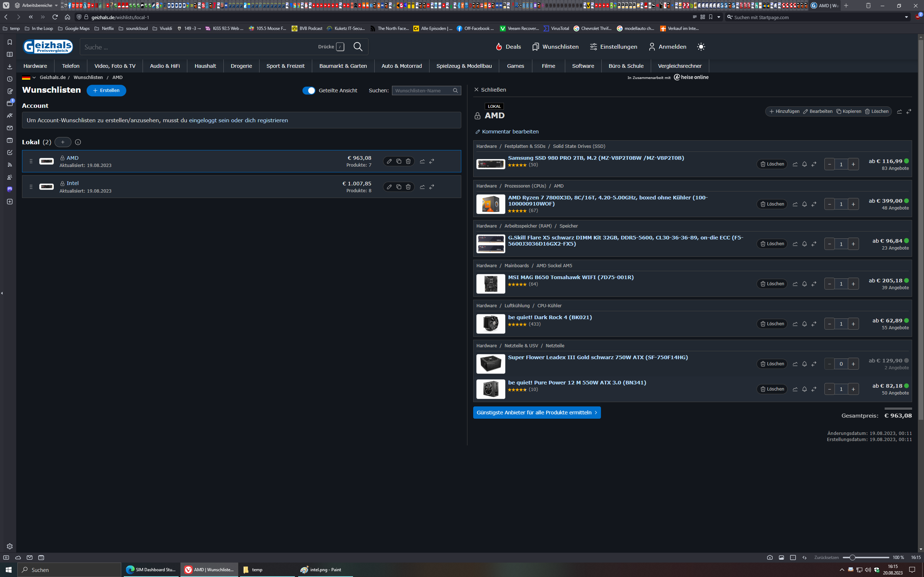Image resolution: width=924 pixels, height=577 pixels.
Task: Adjust browser zoom slider in status bar
Action: pyautogui.click(x=852, y=558)
